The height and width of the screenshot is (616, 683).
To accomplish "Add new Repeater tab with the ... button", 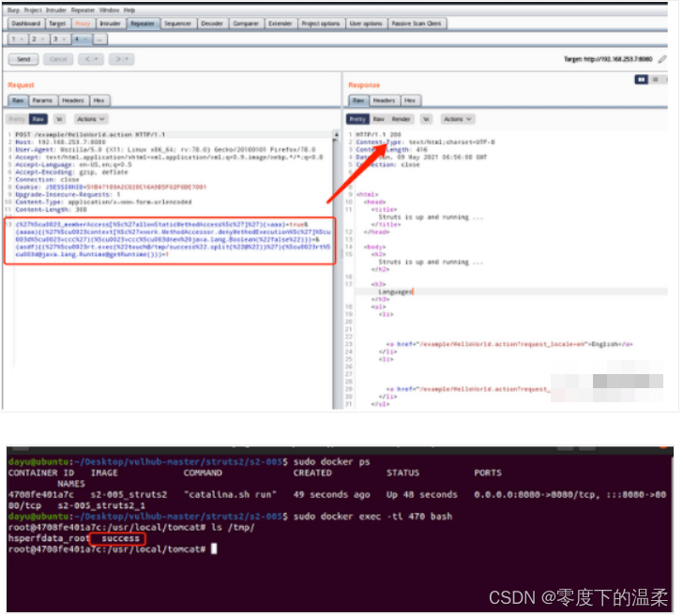I will 99,39.
